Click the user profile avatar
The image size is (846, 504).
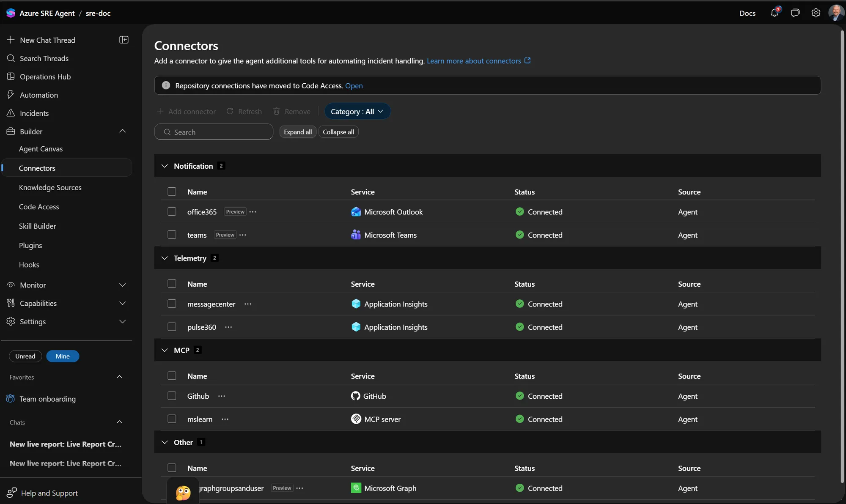(x=836, y=13)
